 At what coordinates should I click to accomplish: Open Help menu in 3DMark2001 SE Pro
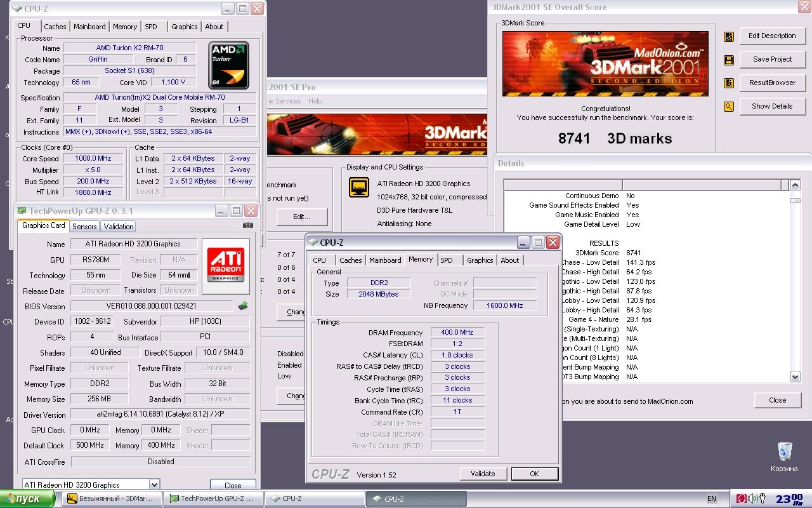click(x=315, y=101)
